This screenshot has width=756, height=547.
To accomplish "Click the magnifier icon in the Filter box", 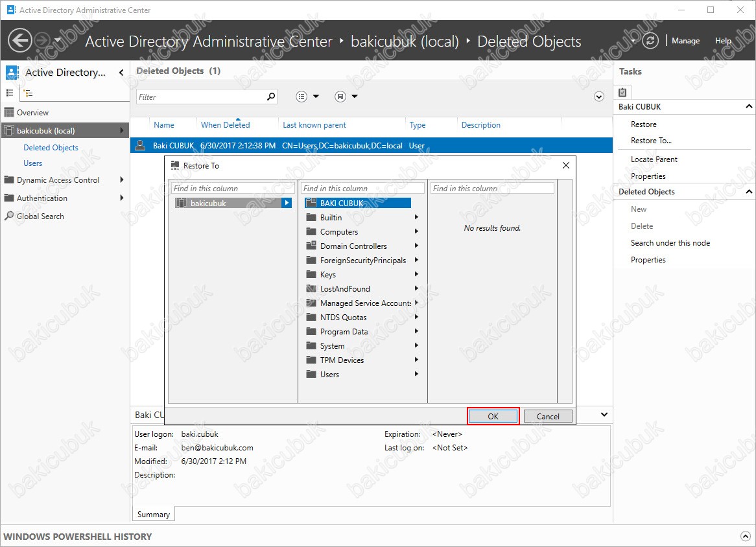I will (x=271, y=97).
